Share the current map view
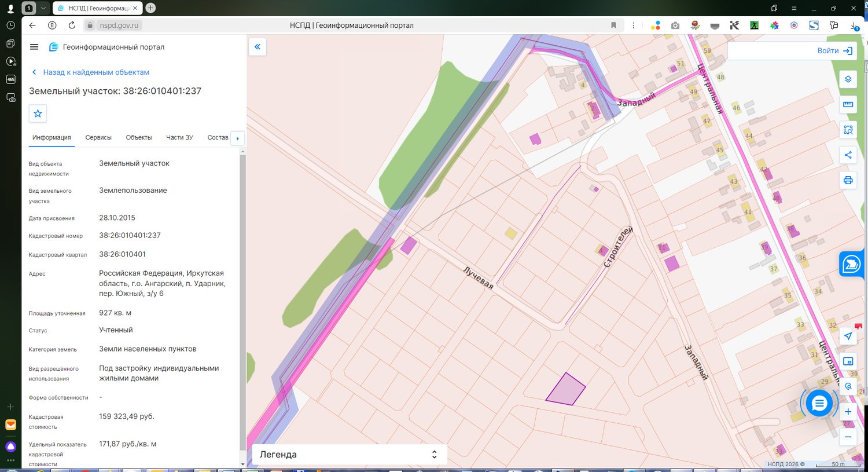Screen dimensions: 868x472 (848, 155)
